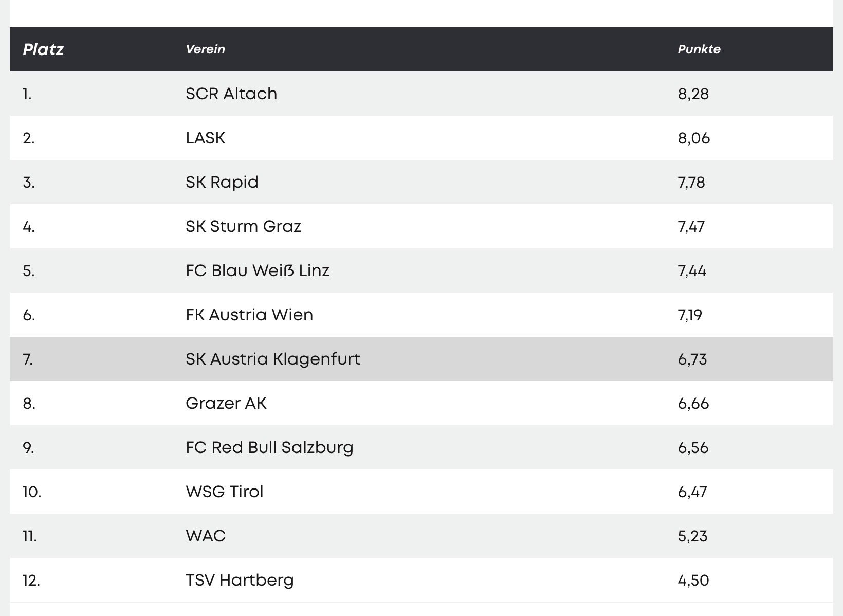Click the Platz column header
The width and height of the screenshot is (843, 616).
click(x=43, y=49)
